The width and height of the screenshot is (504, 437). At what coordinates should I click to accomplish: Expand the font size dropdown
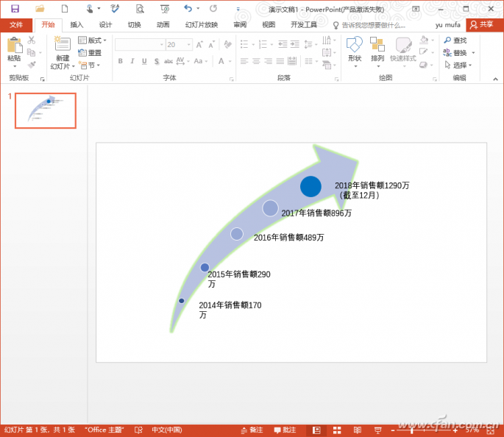pyautogui.click(x=191, y=45)
